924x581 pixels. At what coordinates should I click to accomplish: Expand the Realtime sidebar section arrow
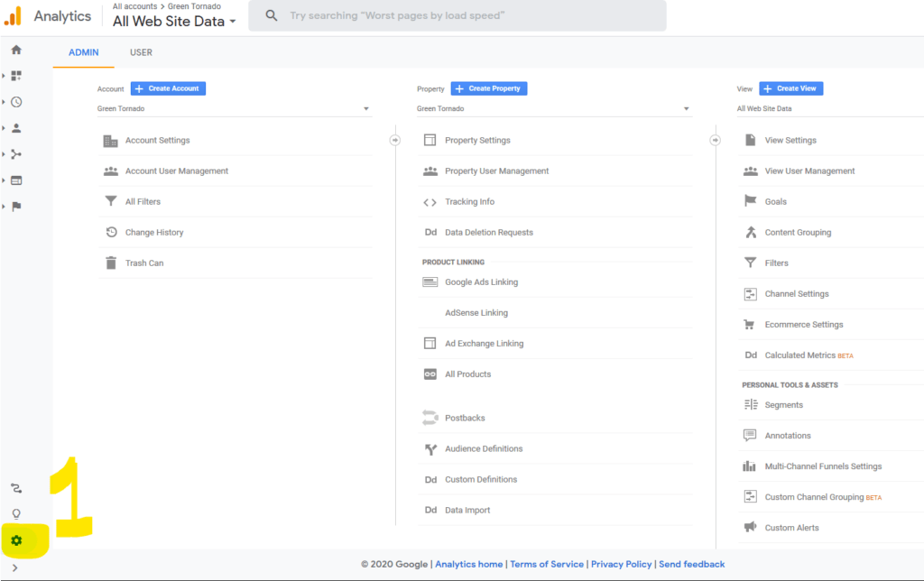pyautogui.click(x=4, y=102)
